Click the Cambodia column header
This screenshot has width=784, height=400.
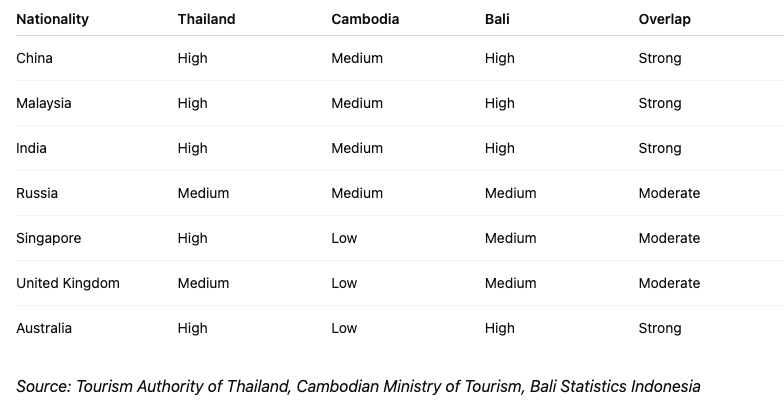coord(365,19)
